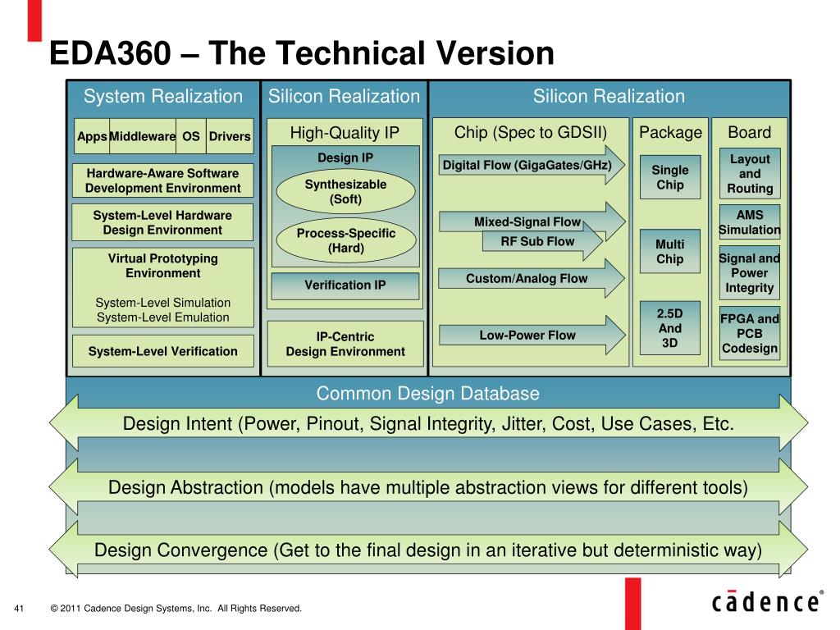The width and height of the screenshot is (840, 630).
Task: Click IP-Centric Design Environment box
Action: 345,344
